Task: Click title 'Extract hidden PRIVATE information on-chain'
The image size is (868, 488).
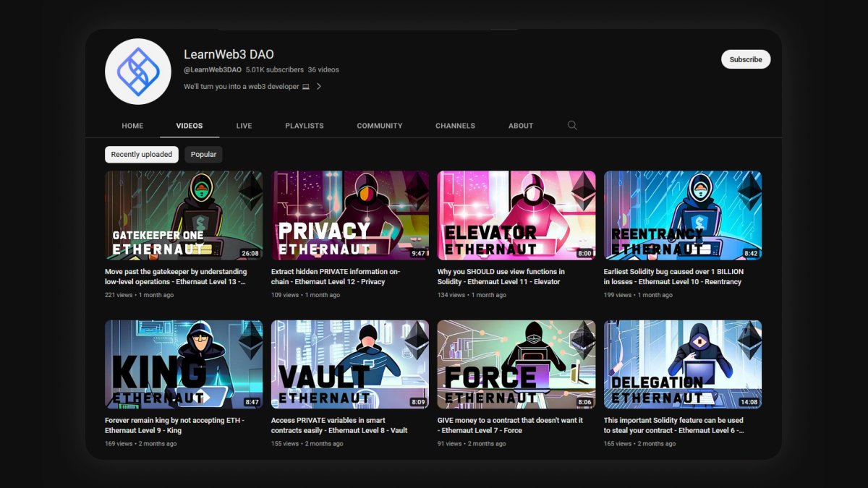Action: coord(336,277)
